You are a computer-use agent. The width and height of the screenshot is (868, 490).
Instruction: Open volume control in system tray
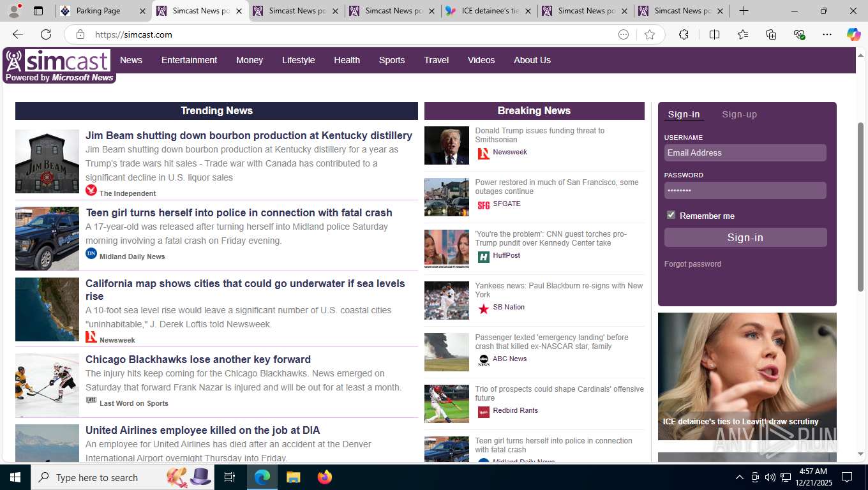coord(770,477)
